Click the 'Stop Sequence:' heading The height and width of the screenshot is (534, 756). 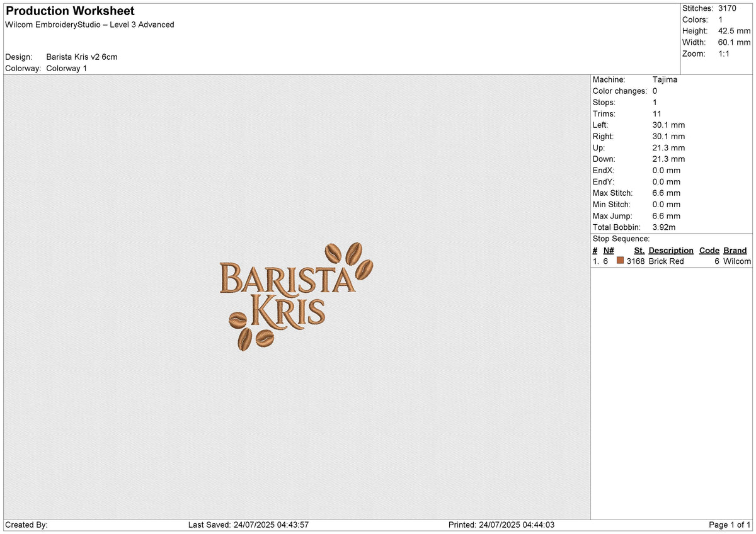621,239
